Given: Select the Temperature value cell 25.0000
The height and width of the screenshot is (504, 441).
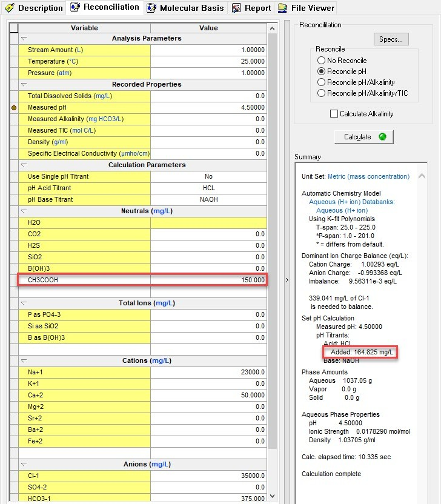Looking at the screenshot, I should point(208,61).
